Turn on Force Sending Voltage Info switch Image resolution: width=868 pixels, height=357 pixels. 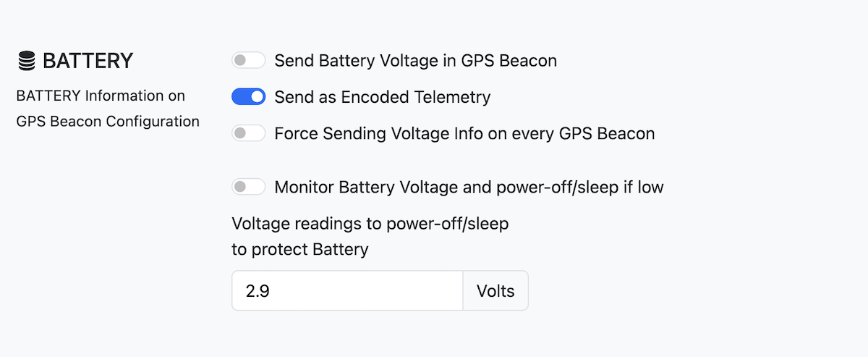click(249, 134)
